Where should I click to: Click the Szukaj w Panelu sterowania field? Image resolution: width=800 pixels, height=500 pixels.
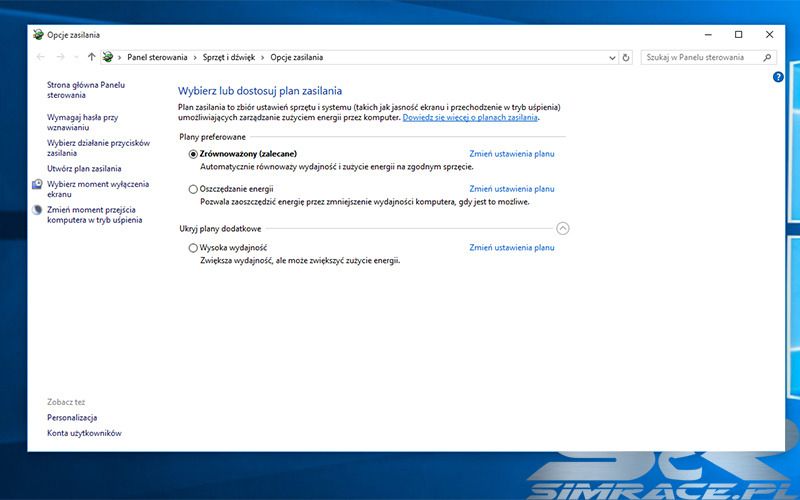pyautogui.click(x=700, y=58)
